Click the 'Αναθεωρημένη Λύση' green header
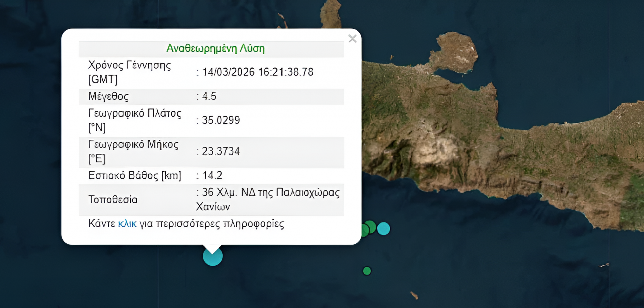This screenshot has height=308, width=644. click(x=215, y=48)
